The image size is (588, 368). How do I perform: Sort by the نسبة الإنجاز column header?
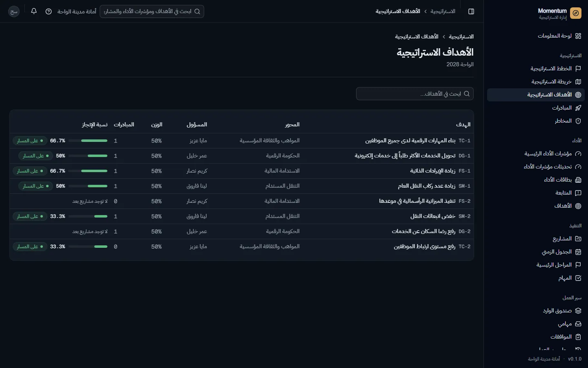click(95, 125)
